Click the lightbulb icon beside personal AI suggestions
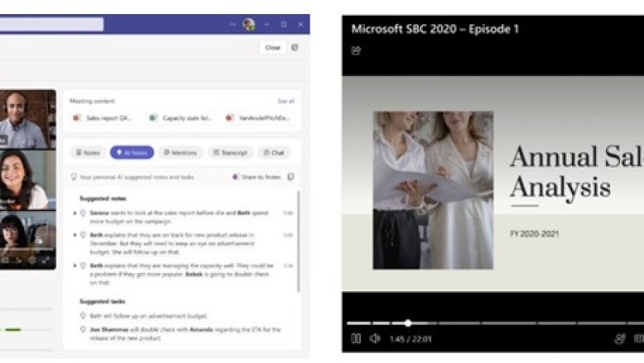This screenshot has width=644, height=363. pos(74,177)
